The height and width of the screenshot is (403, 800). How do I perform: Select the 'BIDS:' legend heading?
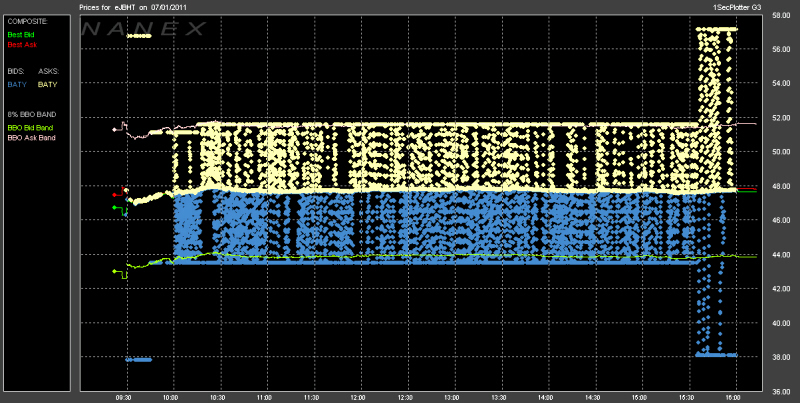click(x=16, y=72)
